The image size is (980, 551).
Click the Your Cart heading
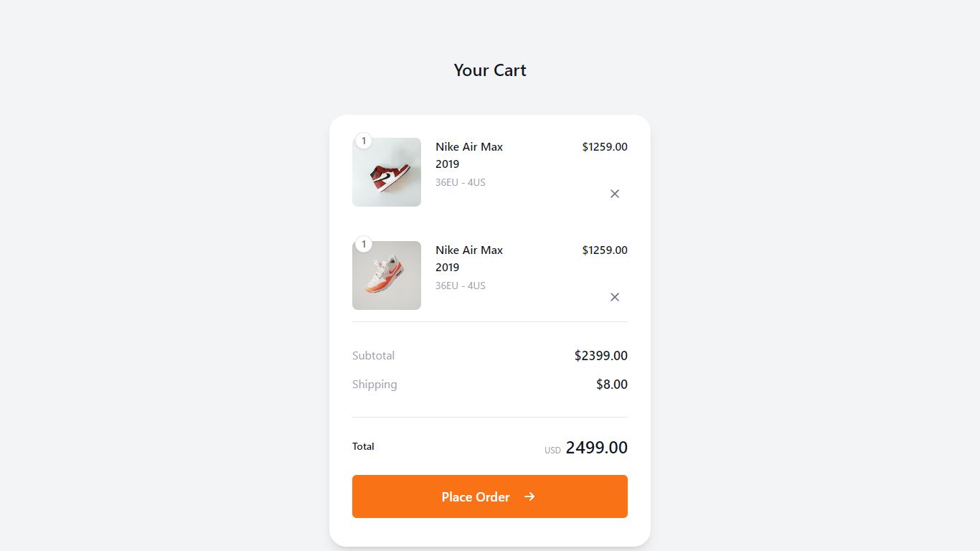coord(490,70)
